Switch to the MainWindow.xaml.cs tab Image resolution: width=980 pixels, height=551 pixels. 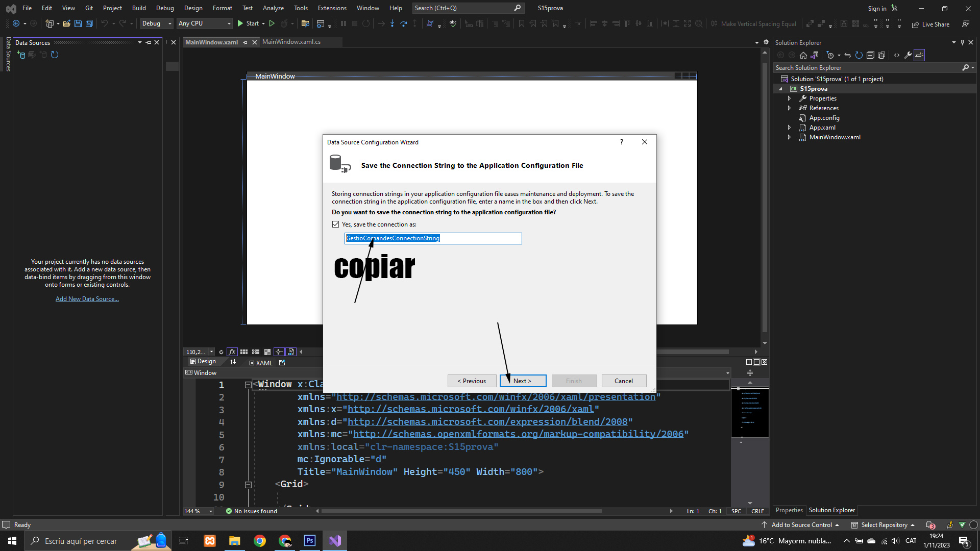(291, 42)
